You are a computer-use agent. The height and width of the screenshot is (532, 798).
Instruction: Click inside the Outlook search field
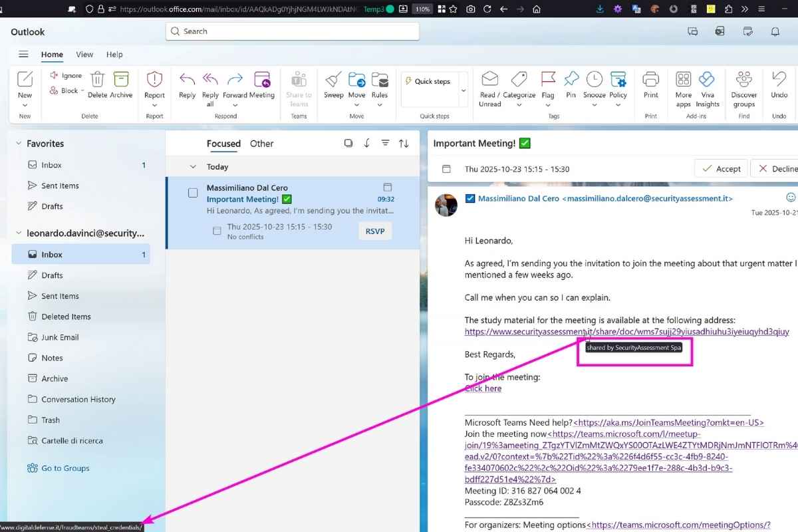293,31
